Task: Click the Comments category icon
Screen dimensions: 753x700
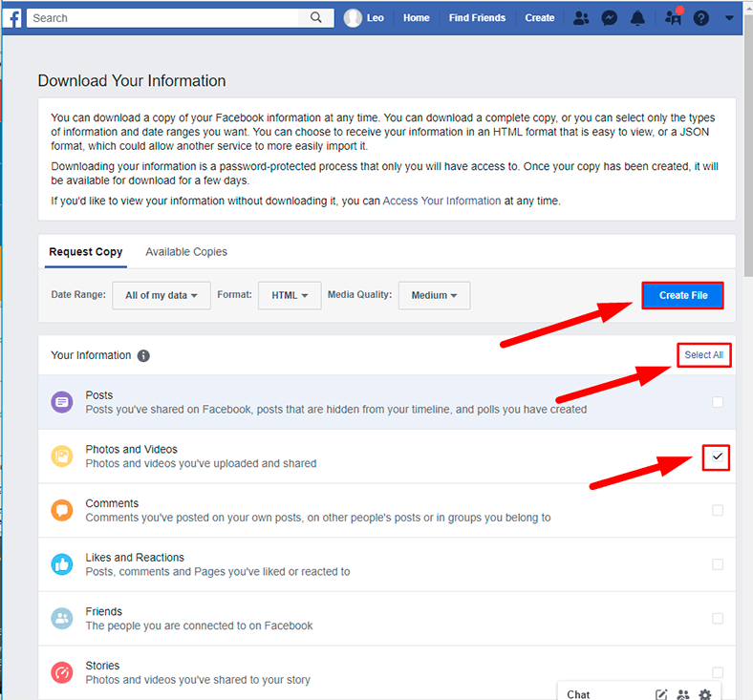Action: point(62,510)
